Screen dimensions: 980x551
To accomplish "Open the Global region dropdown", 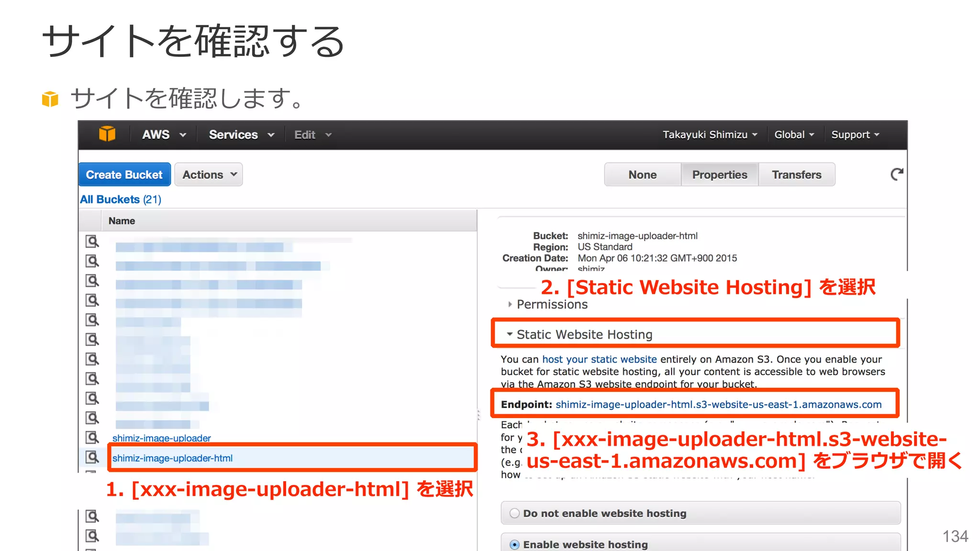I will point(794,135).
